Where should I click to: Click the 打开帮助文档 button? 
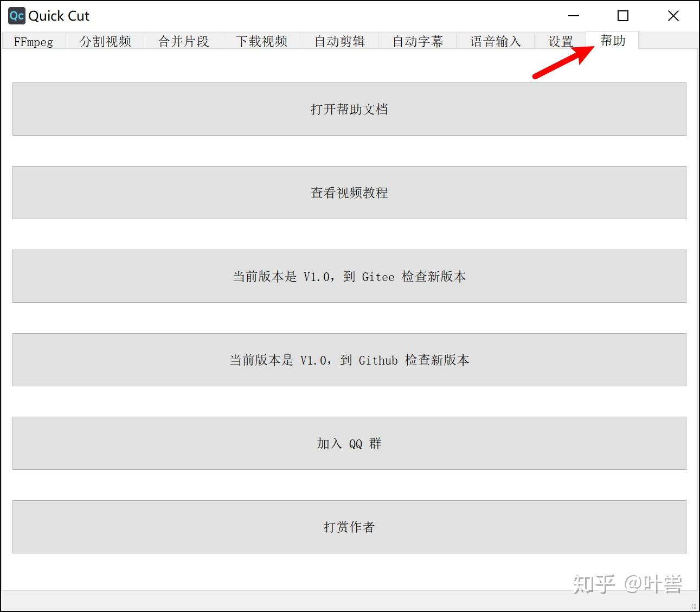tap(349, 109)
